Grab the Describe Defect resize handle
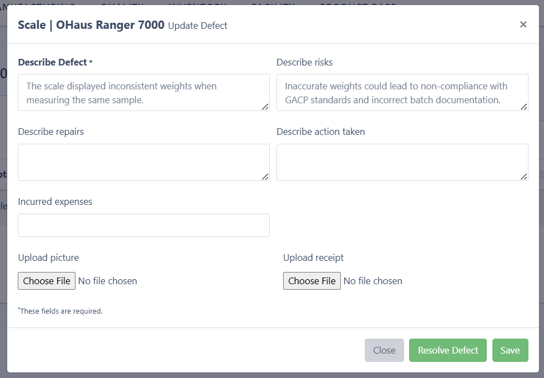544x378 pixels. pos(265,107)
